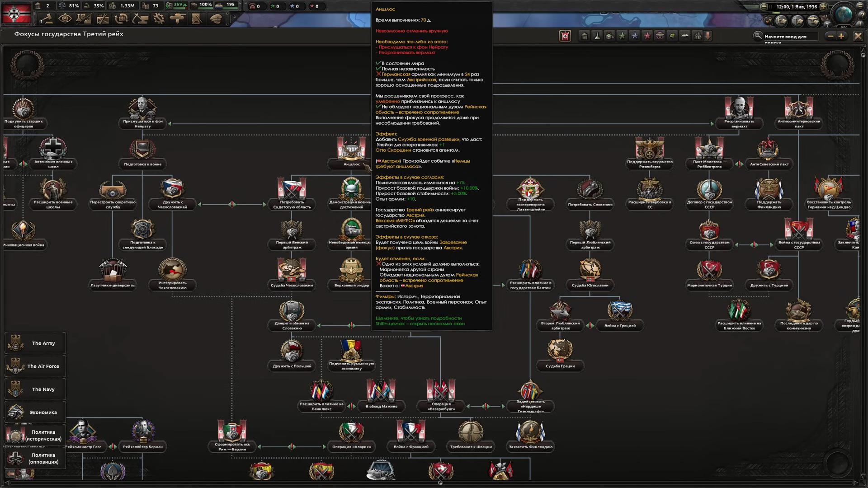Click the Third Reich flag in the corner

click(x=17, y=14)
